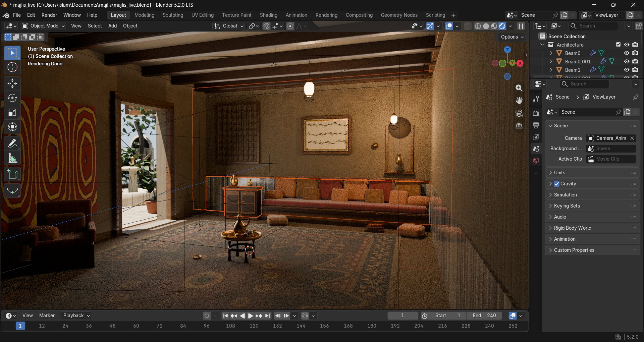This screenshot has height=342, width=644.
Task: Switch to the Geometry Nodes workspace
Action: coord(399,15)
